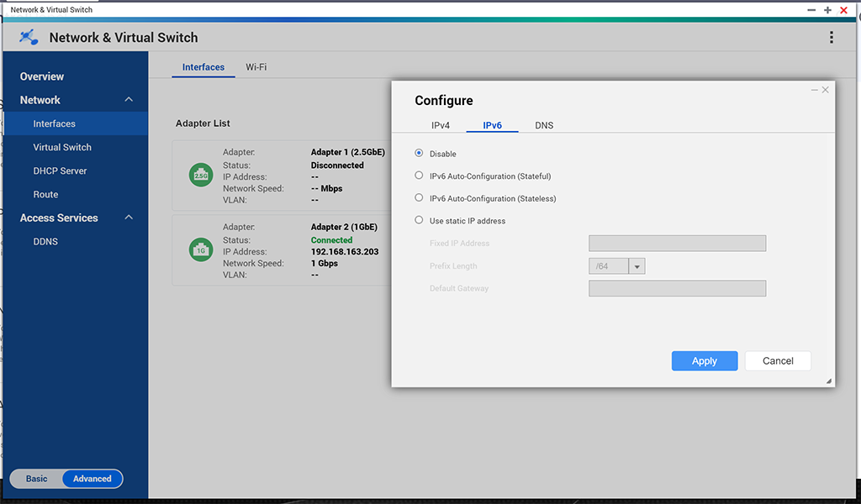Select Use static IP address option
861x504 pixels.
419,220
